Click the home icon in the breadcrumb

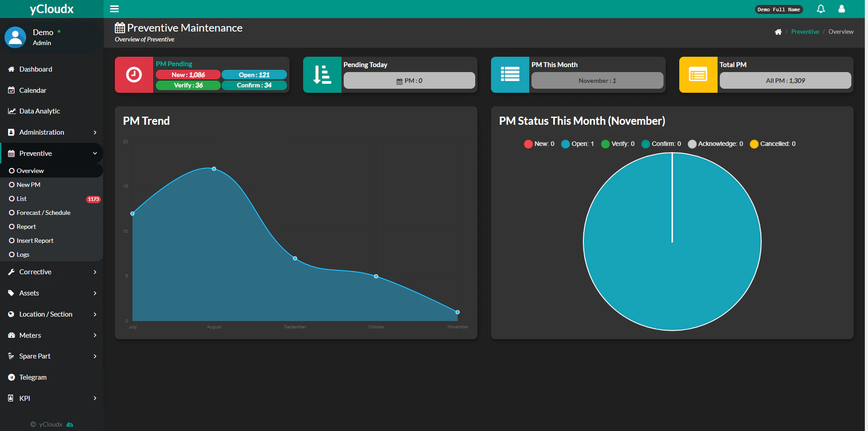tap(778, 32)
